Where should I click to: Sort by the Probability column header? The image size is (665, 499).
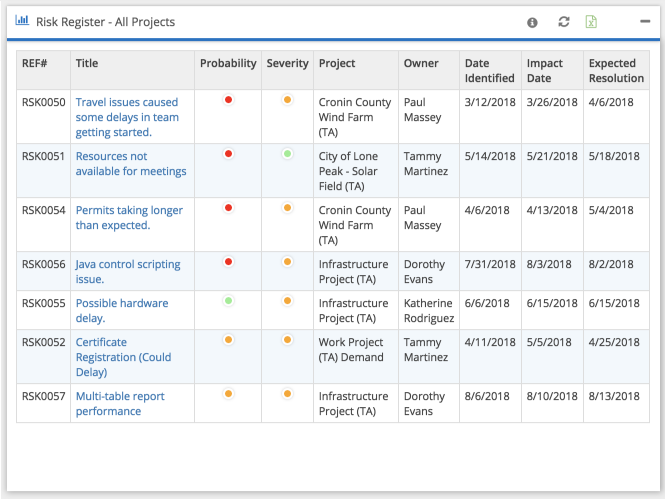228,64
